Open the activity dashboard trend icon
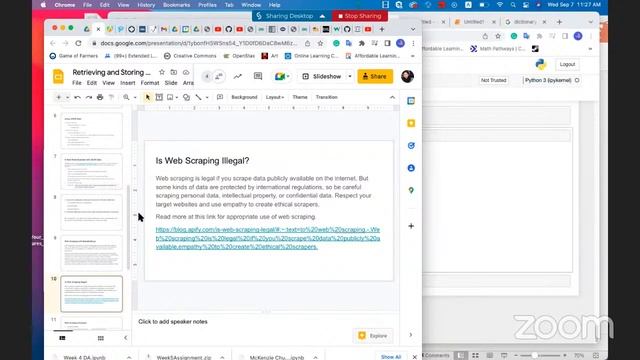Image resolution: width=640 pixels, height=360 pixels. (238, 76)
